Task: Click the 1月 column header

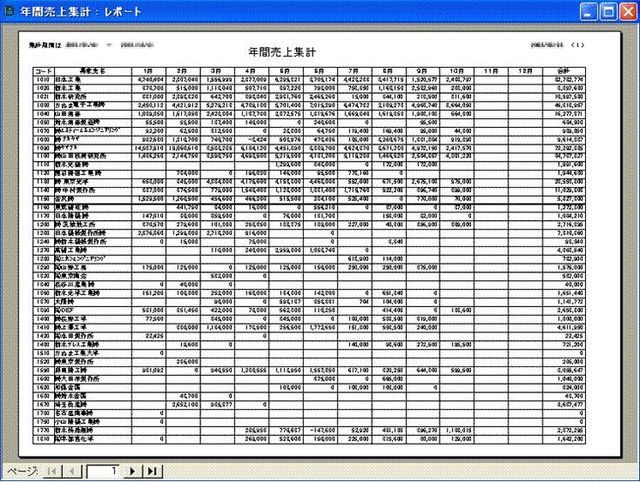Action: pyautogui.click(x=149, y=71)
